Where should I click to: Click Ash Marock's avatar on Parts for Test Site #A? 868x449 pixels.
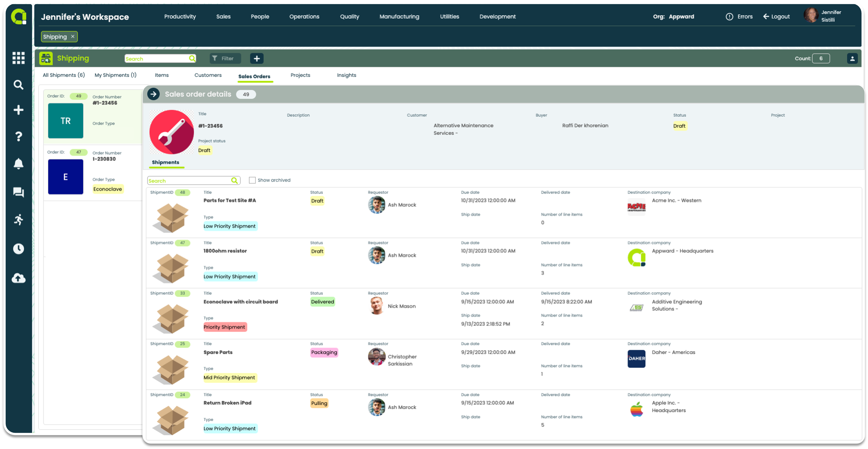click(376, 205)
